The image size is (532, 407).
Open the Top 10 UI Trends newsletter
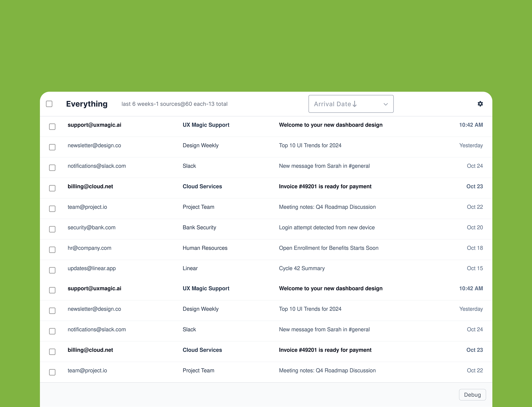click(310, 145)
